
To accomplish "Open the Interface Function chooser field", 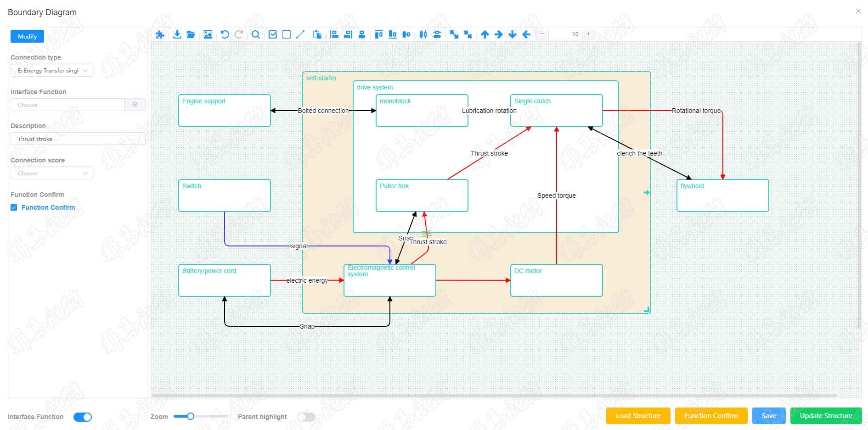I will pyautogui.click(x=68, y=105).
